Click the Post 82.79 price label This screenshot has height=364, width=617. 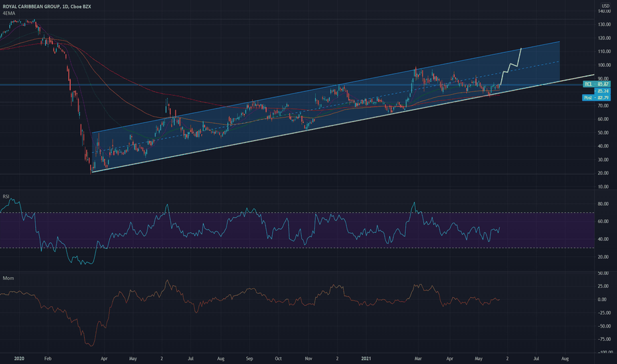(596, 97)
